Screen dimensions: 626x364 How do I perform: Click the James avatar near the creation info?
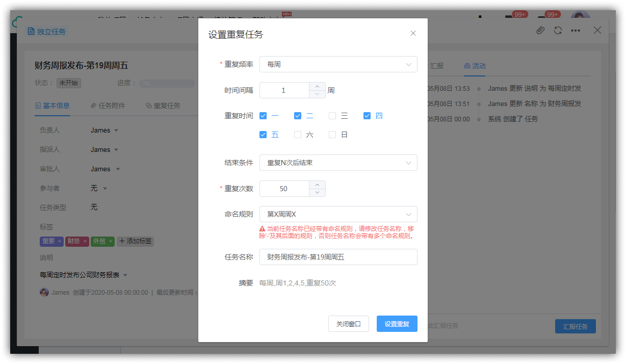pyautogui.click(x=44, y=292)
